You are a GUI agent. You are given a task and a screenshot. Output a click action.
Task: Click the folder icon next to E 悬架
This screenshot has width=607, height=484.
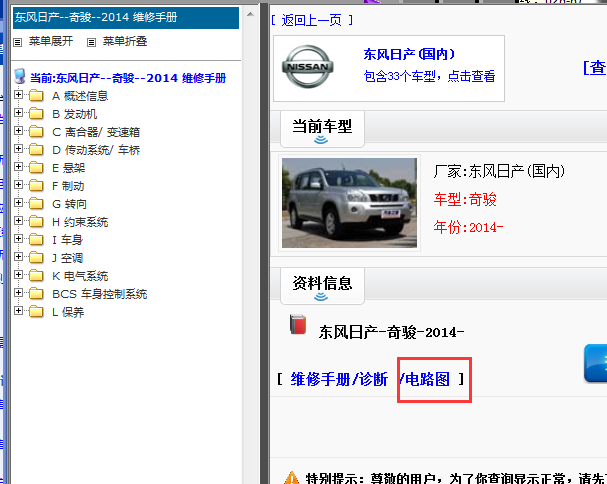pos(36,168)
